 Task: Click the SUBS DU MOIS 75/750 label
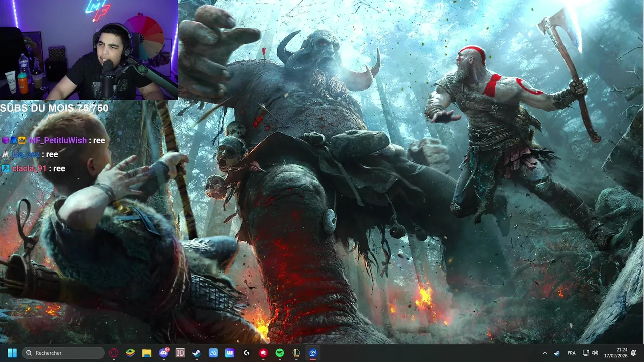(54, 108)
